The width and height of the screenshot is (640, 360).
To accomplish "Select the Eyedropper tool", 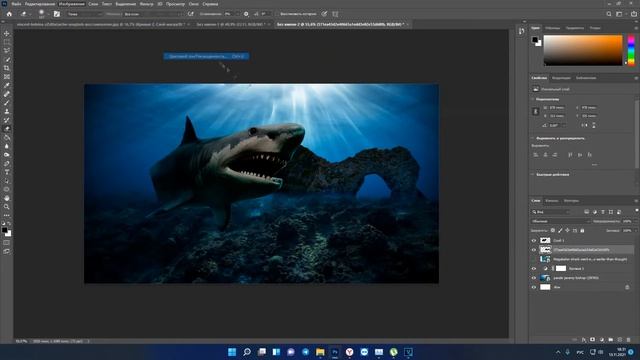I will pyautogui.click(x=7, y=85).
